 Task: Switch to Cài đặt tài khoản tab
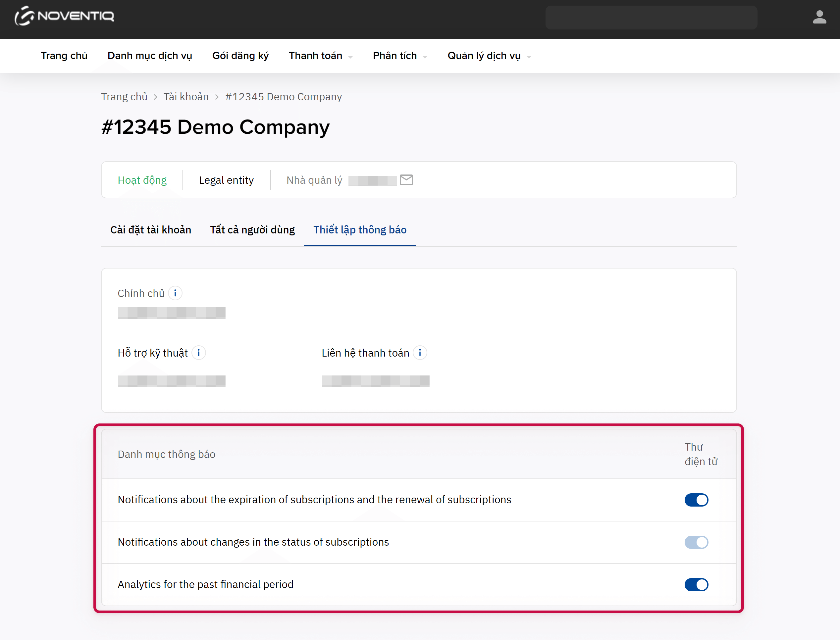point(151,230)
